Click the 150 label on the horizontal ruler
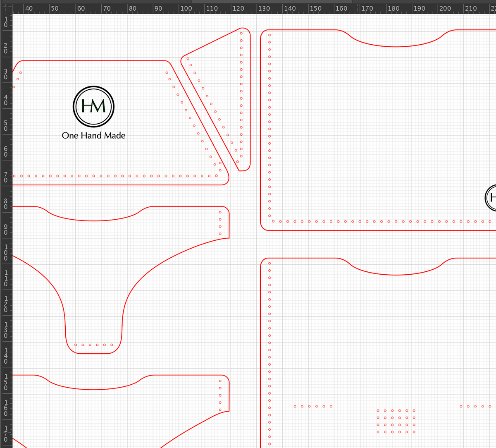The width and height of the screenshot is (496, 448). click(315, 8)
